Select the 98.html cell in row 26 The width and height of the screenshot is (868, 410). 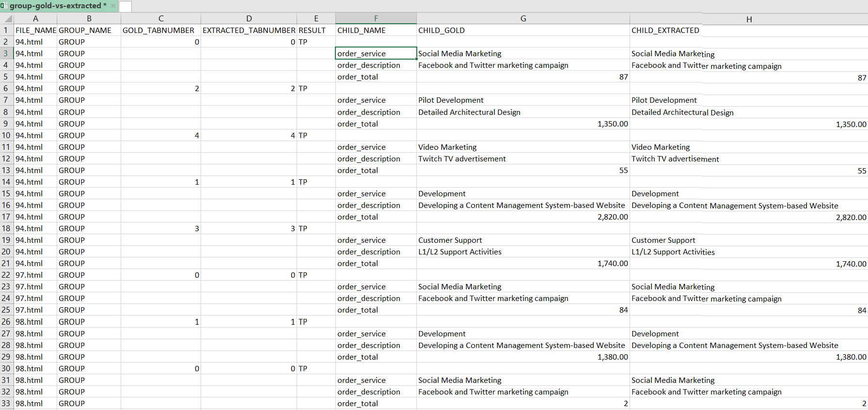point(35,321)
